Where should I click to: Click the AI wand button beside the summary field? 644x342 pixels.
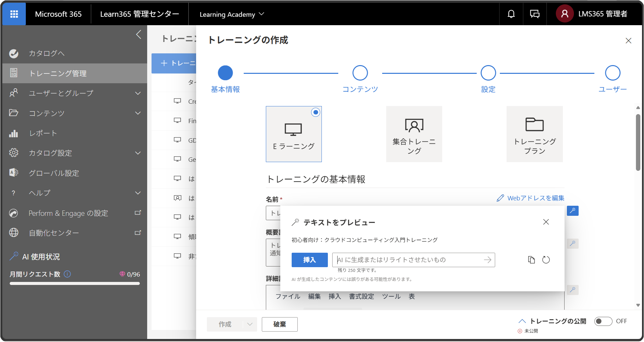(573, 243)
